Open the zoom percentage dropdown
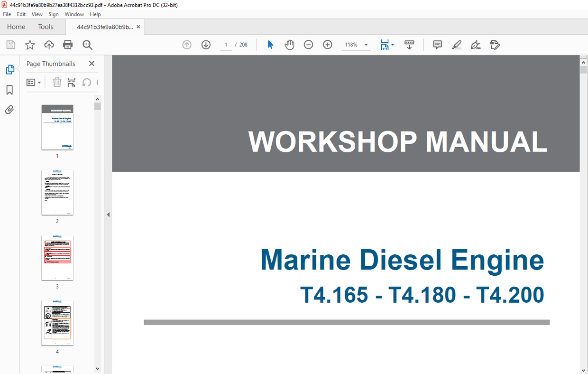 pos(365,45)
